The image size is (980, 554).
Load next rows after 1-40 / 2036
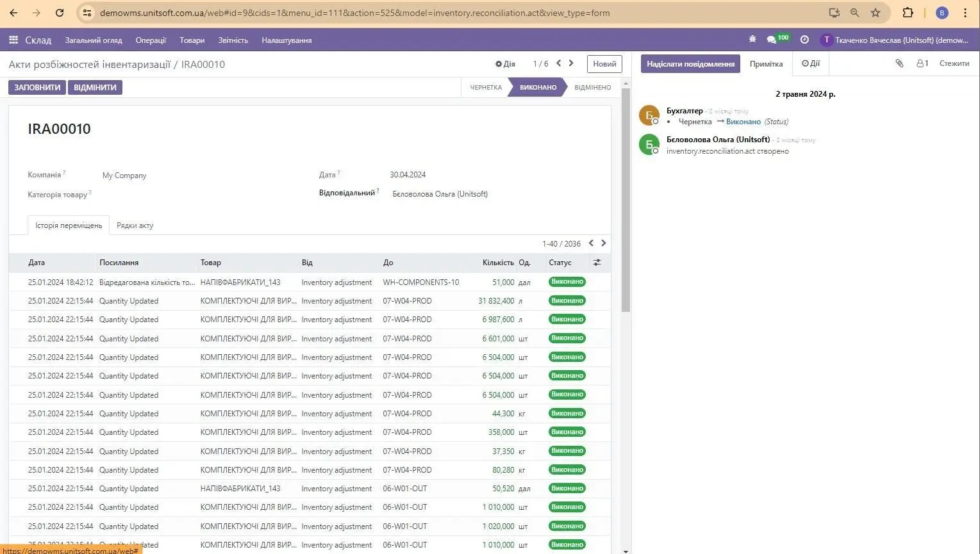(603, 243)
